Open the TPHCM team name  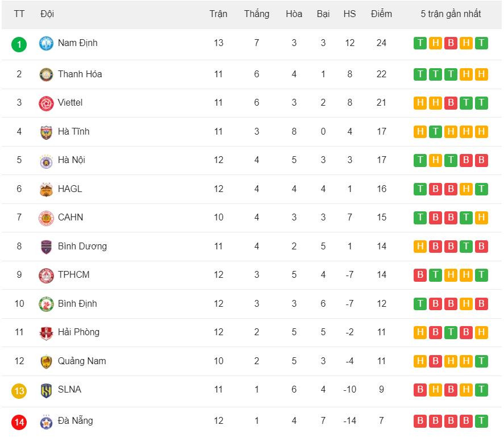point(73,275)
